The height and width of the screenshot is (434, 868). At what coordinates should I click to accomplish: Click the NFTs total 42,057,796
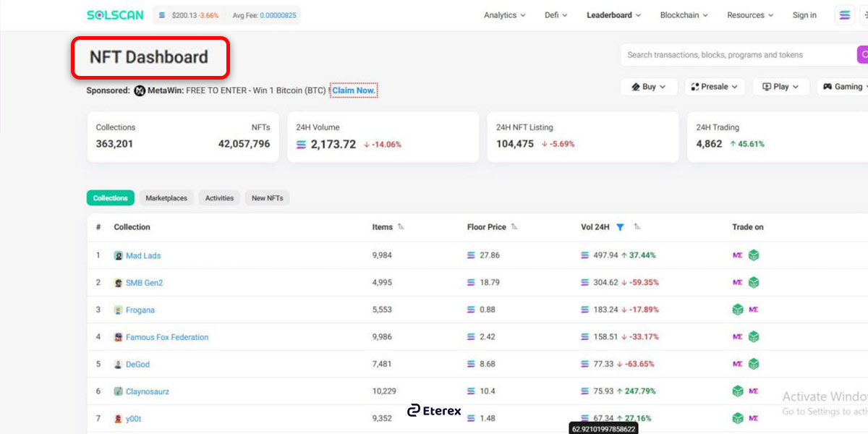point(244,144)
